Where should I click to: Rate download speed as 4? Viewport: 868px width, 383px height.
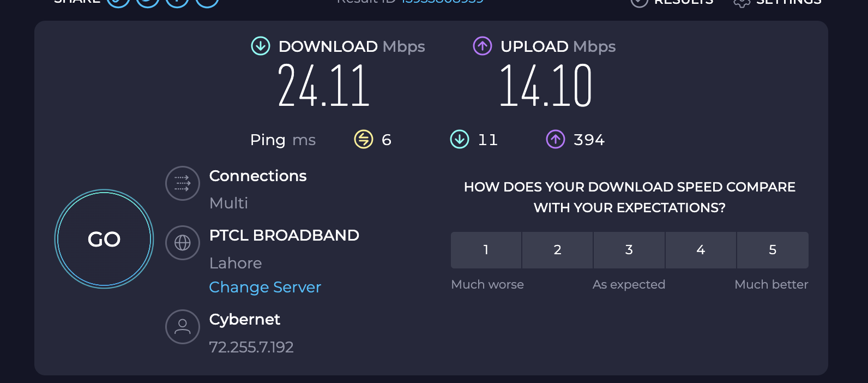click(701, 250)
